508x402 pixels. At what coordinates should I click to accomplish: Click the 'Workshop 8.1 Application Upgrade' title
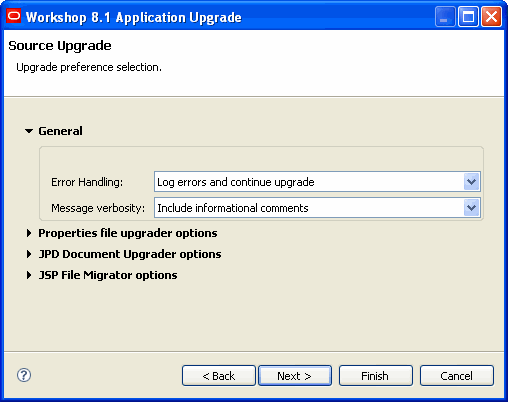134,17
